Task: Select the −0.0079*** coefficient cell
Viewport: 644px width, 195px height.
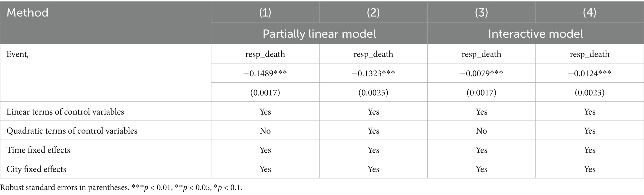Action: 481,74
